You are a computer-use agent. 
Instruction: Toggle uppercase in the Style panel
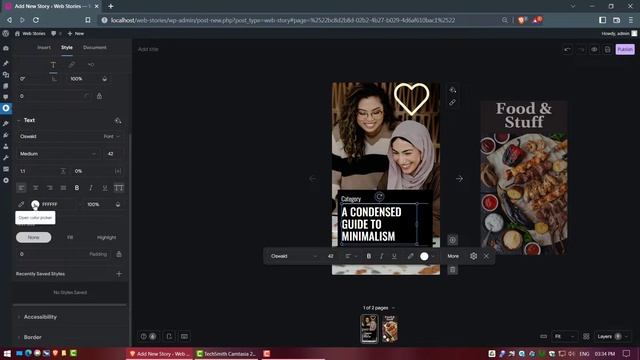[118, 188]
